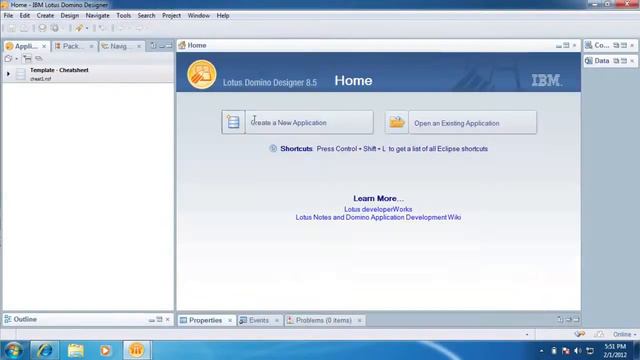640x360 pixels.
Task: Click the taskbar clock showing 5:51 PM
Action: pyautogui.click(x=615, y=351)
